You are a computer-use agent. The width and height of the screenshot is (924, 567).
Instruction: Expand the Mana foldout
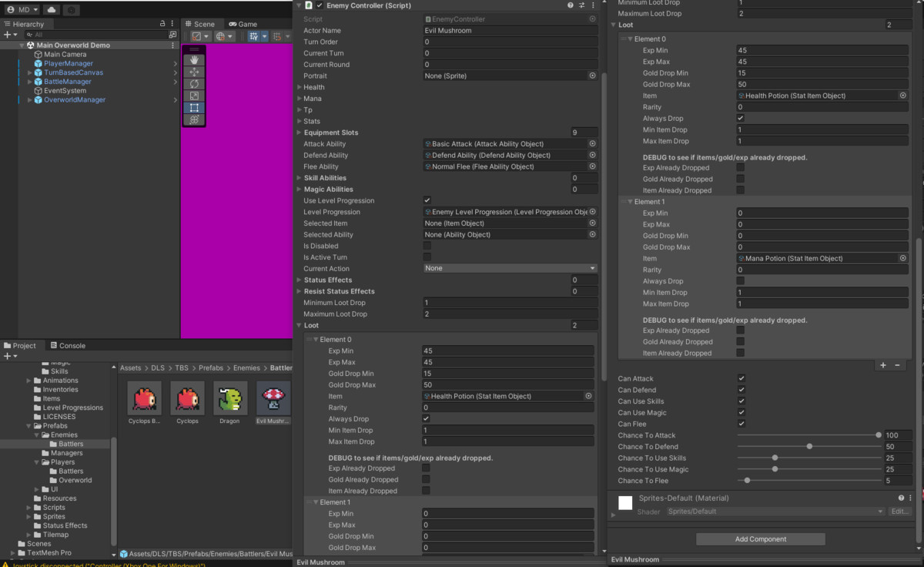pos(299,99)
